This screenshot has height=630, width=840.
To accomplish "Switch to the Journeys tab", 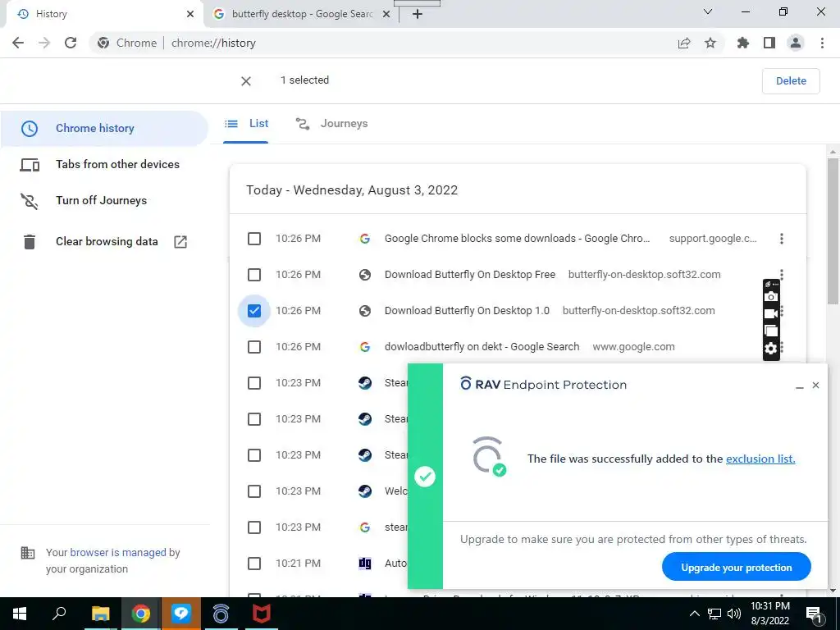I will pos(332,124).
